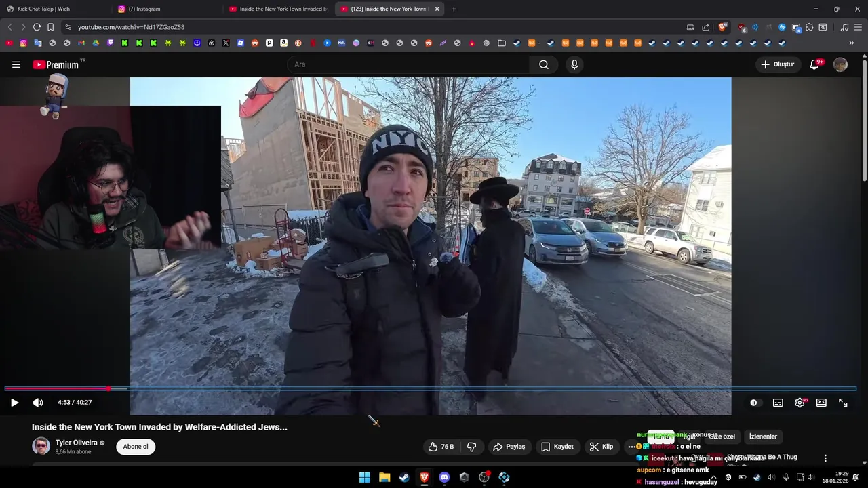
Task: Open the Google Drive bookmark
Action: pyautogui.click(x=96, y=43)
